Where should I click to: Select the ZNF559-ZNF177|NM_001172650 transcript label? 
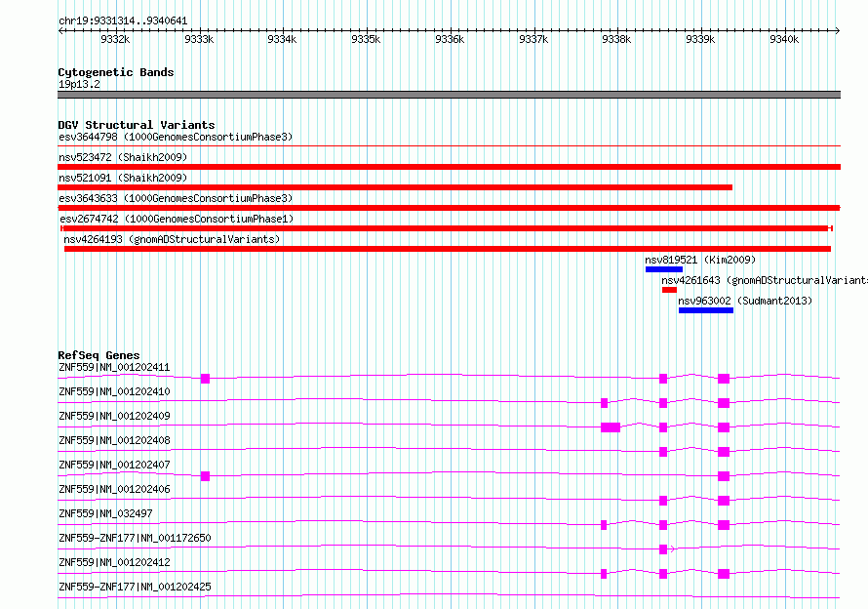pyautogui.click(x=135, y=538)
